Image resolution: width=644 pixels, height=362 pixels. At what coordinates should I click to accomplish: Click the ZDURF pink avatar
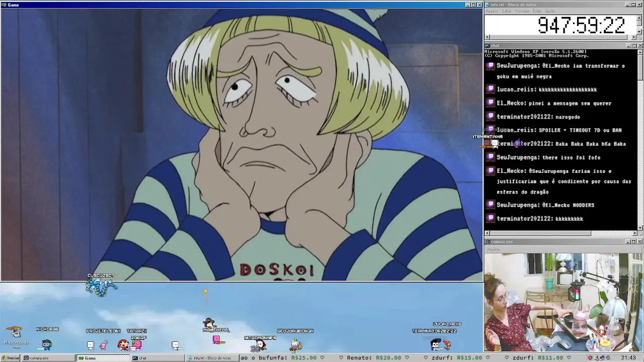[136, 345]
